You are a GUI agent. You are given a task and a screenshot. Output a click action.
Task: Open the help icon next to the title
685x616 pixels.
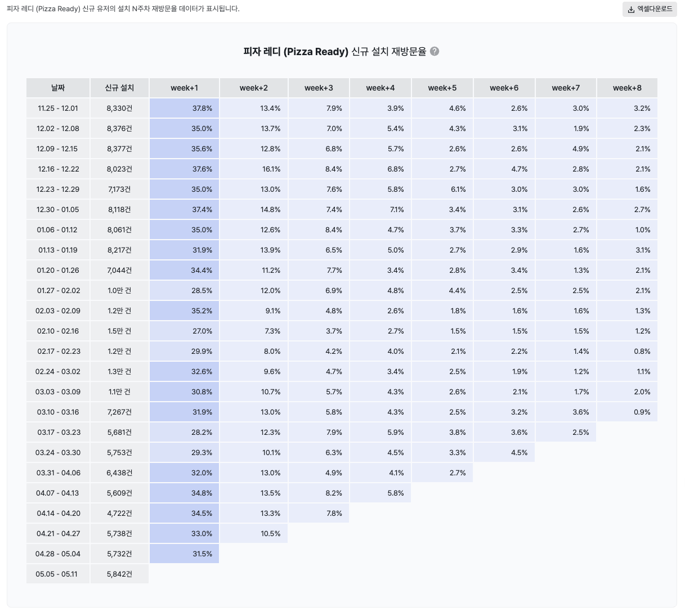tap(434, 51)
